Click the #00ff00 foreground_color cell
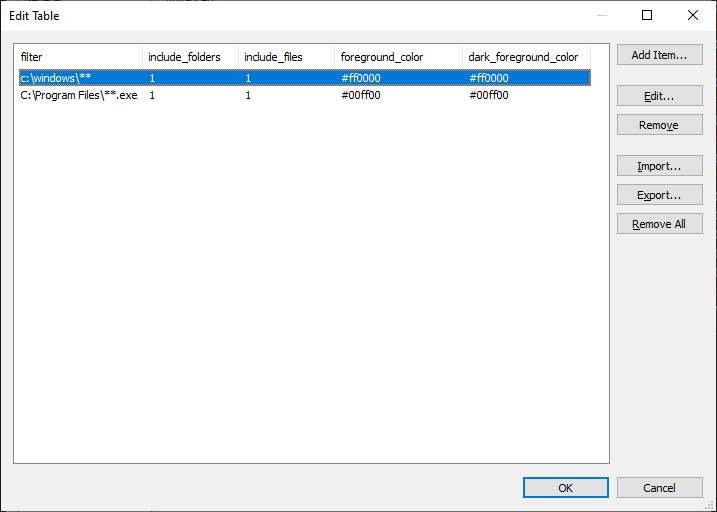Image resolution: width=717 pixels, height=512 pixels. click(361, 96)
